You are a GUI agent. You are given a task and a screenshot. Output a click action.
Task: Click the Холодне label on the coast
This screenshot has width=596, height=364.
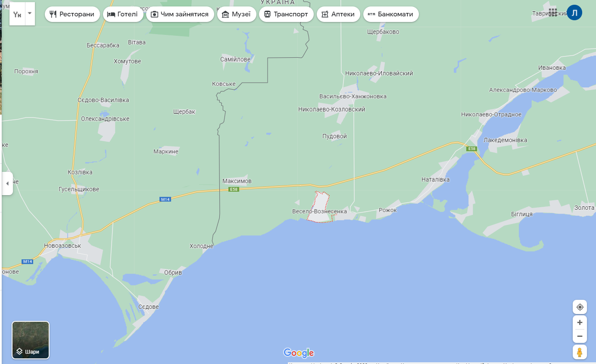point(202,246)
